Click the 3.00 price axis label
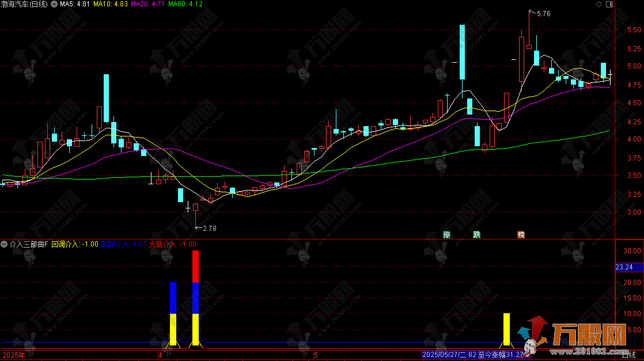 click(634, 212)
